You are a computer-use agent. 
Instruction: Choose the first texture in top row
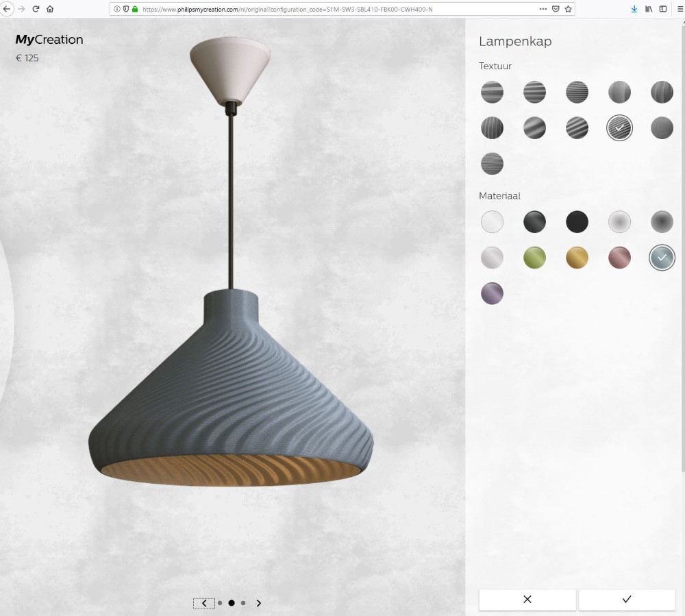pos(492,92)
